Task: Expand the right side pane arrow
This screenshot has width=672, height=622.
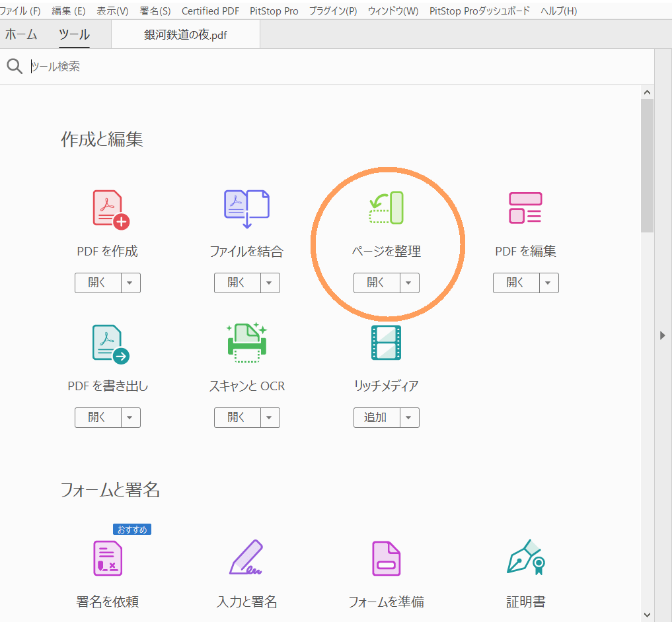Action: [663, 335]
